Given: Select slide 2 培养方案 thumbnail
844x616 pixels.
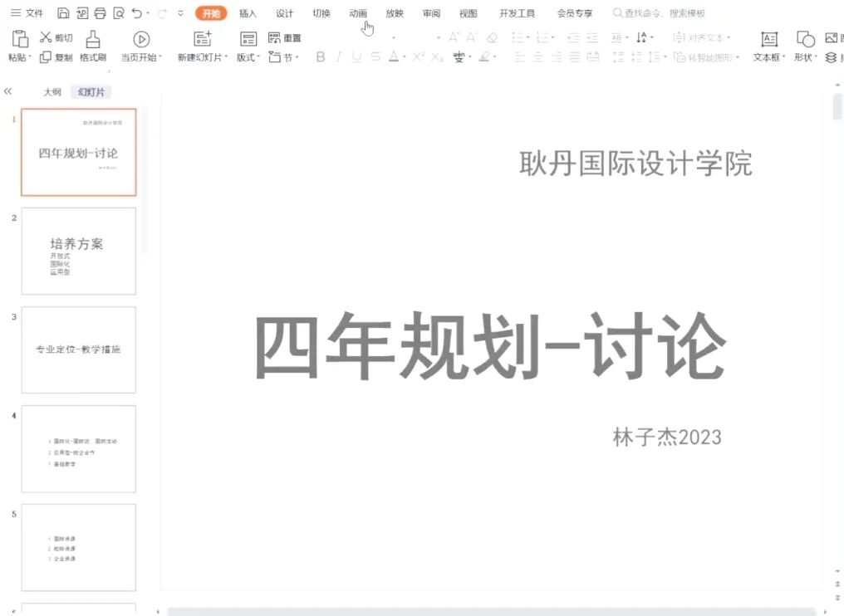Looking at the screenshot, I should tap(78, 249).
